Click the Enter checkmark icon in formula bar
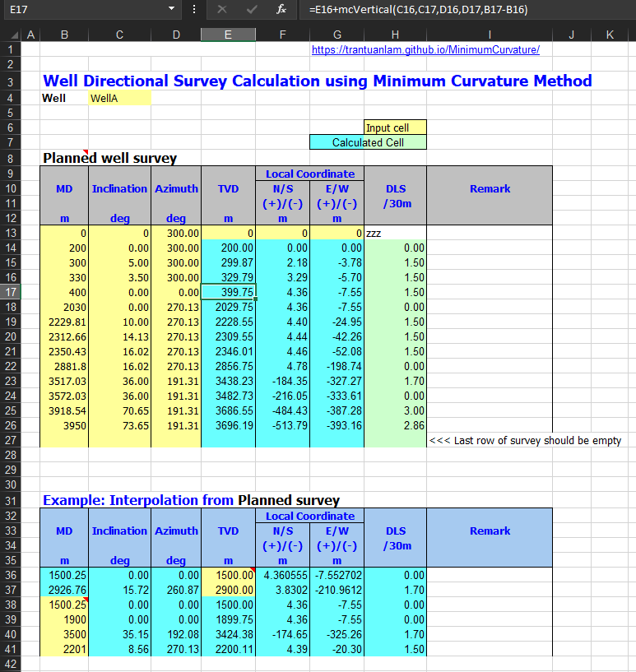This screenshot has height=672, width=636. (252, 9)
